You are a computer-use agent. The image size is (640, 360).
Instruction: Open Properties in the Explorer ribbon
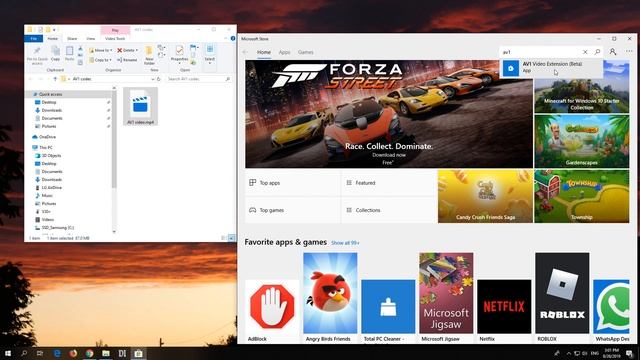179,54
